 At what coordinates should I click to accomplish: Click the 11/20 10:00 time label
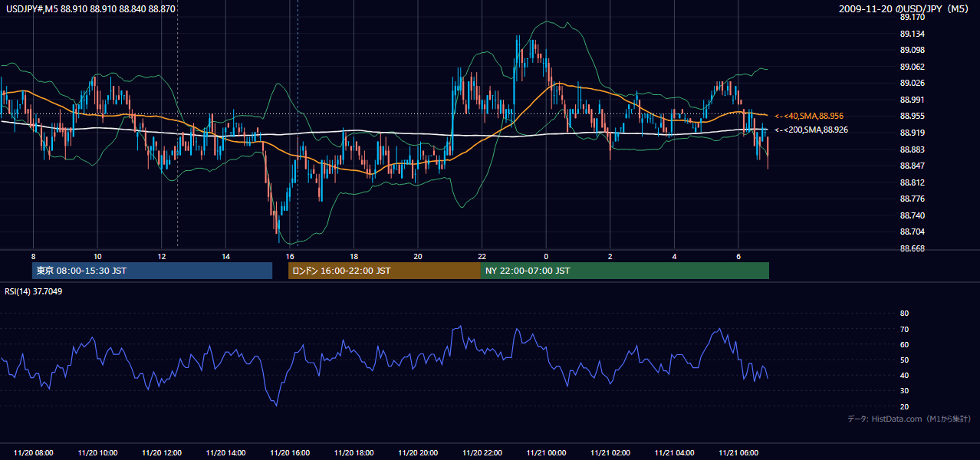tap(97, 453)
